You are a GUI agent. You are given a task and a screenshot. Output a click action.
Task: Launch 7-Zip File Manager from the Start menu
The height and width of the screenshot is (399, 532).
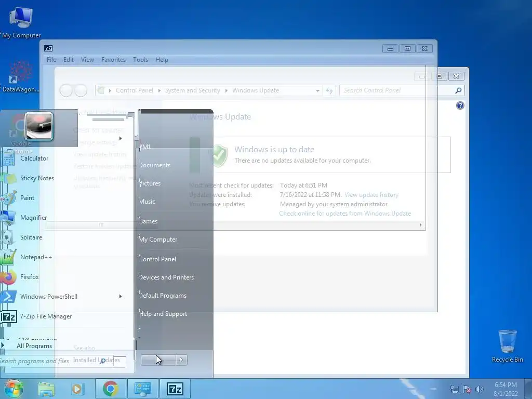pyautogui.click(x=46, y=316)
